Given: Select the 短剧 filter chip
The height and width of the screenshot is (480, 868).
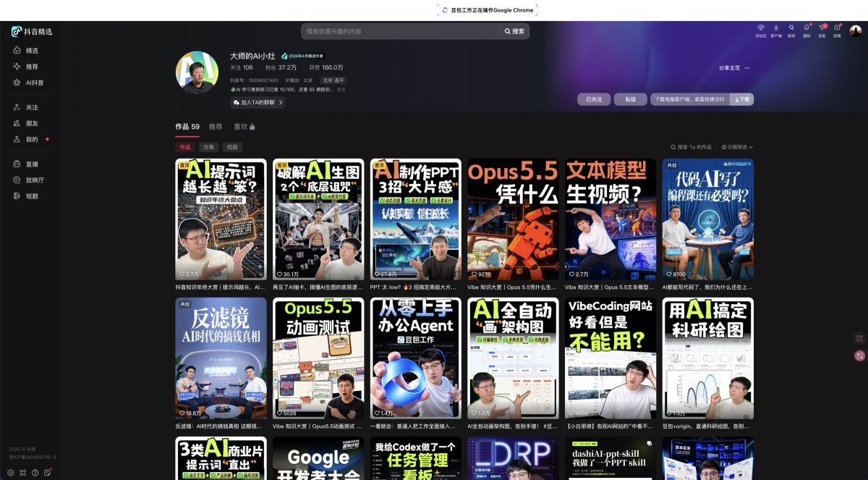Looking at the screenshot, I should point(232,147).
